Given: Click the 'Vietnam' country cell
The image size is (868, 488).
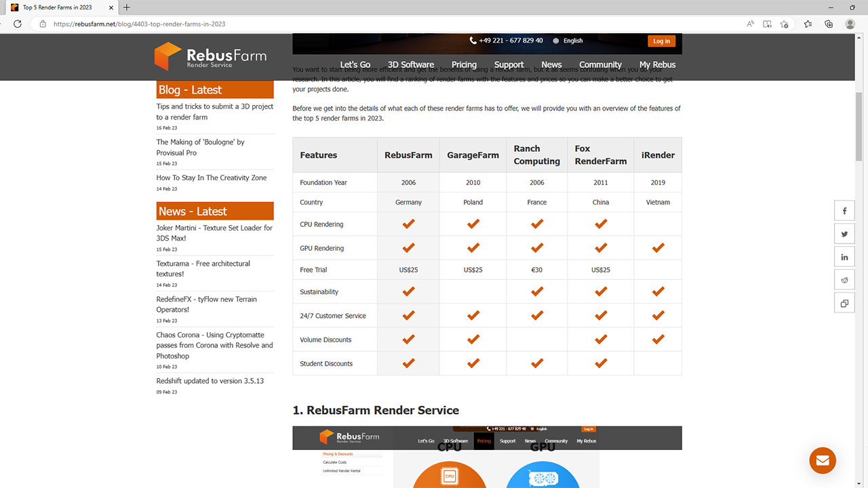Looking at the screenshot, I should (x=658, y=202).
